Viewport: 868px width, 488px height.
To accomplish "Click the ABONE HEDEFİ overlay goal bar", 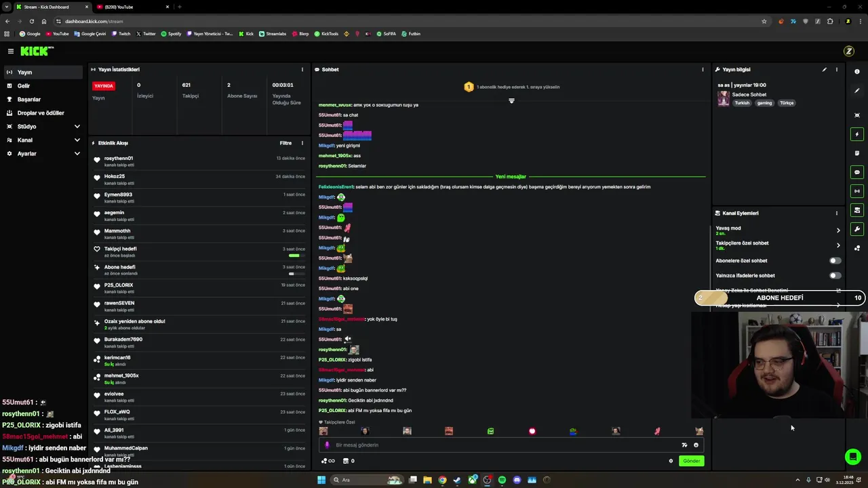I will [780, 298].
